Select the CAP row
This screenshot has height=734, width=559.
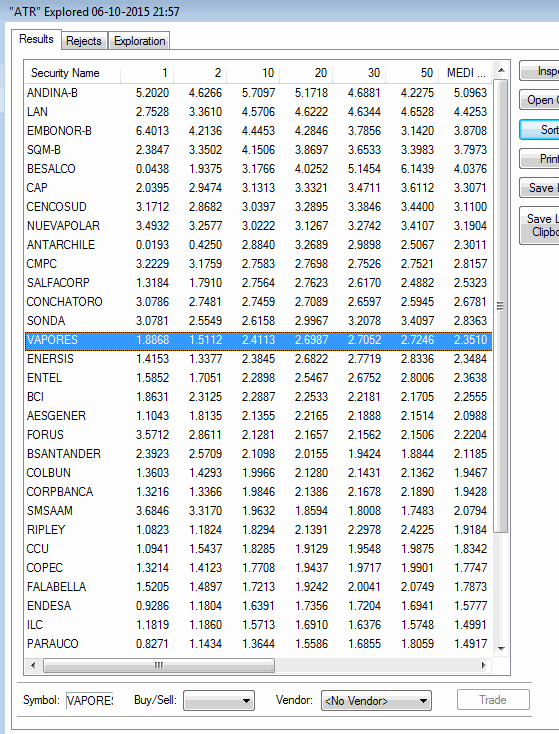[x=258, y=188]
